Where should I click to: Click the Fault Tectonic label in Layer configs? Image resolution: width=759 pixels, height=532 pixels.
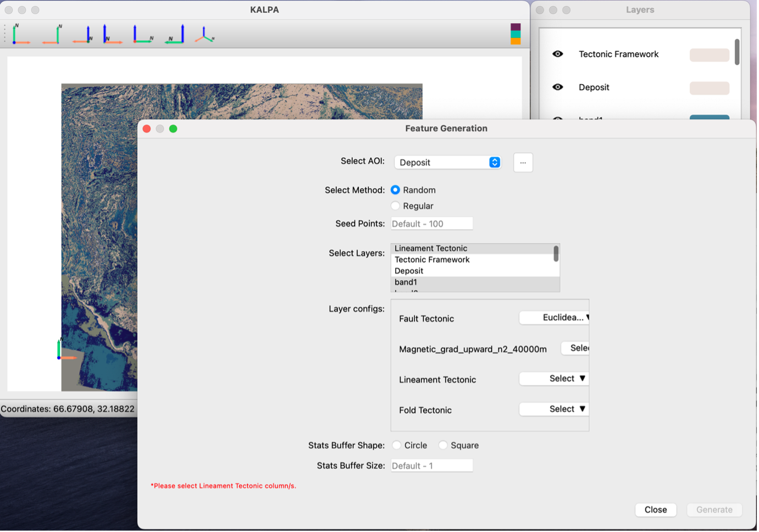[x=426, y=319]
